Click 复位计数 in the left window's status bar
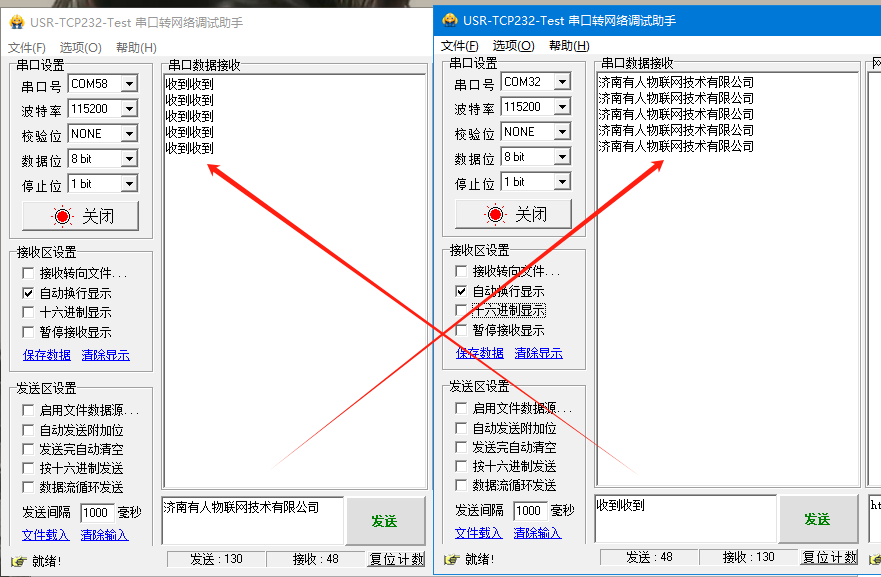 click(396, 560)
